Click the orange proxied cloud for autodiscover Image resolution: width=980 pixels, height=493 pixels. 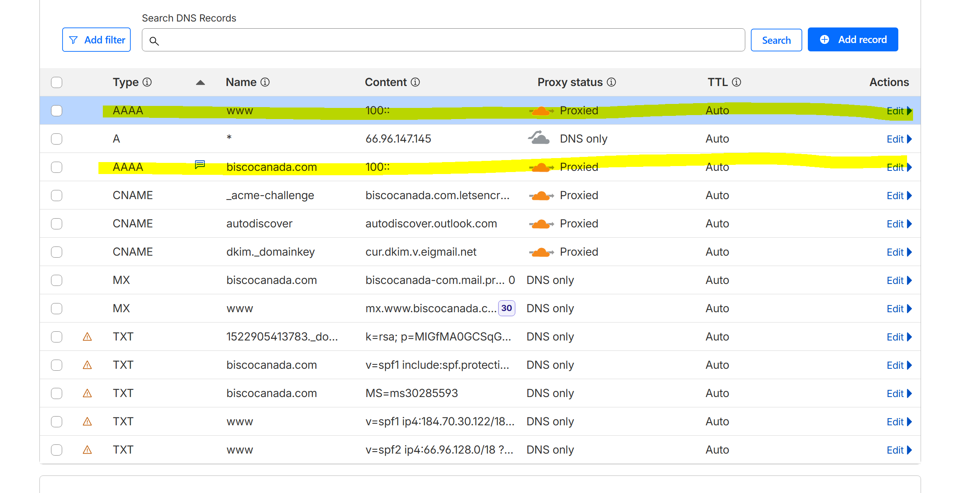tap(541, 224)
